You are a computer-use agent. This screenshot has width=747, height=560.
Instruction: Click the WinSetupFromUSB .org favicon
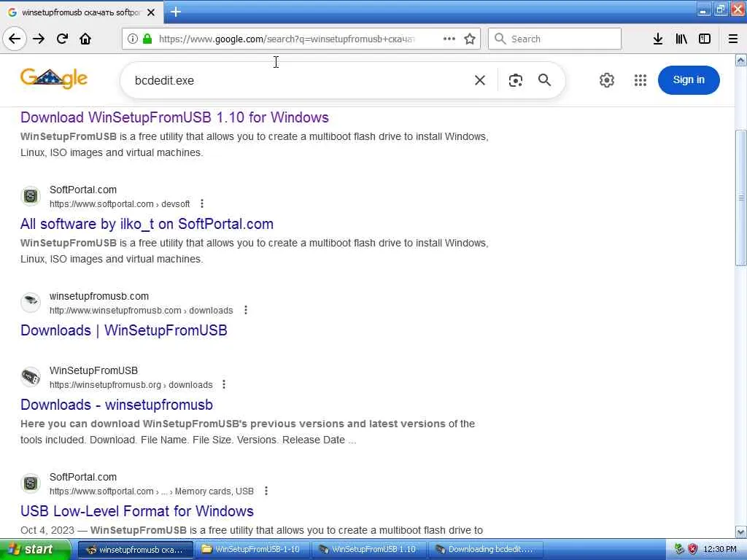[x=31, y=377]
